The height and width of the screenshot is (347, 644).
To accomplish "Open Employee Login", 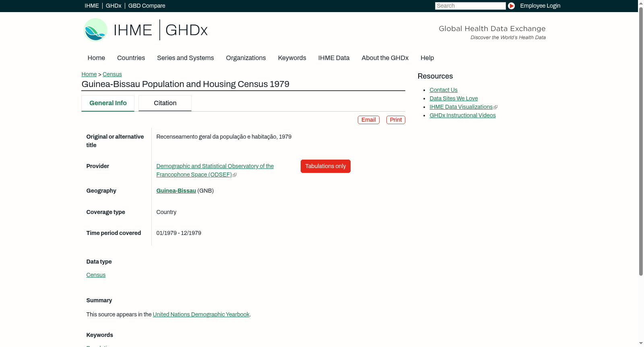I will pos(540,6).
